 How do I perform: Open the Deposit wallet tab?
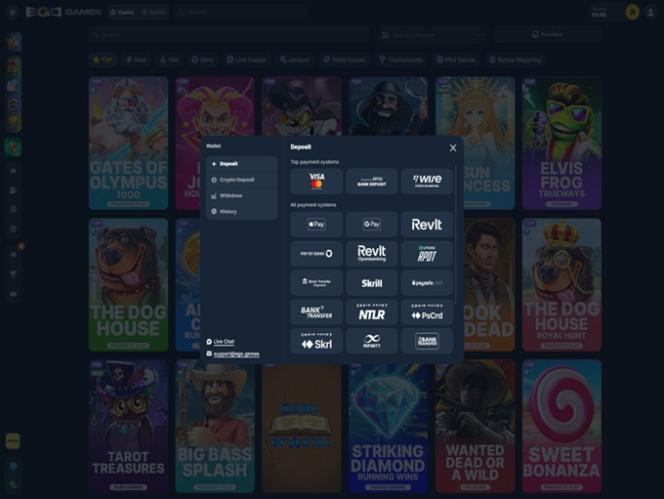(x=241, y=163)
